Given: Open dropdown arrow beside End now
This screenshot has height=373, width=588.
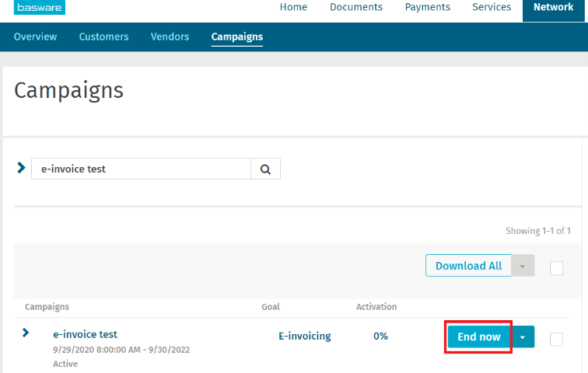Looking at the screenshot, I should point(523,336).
